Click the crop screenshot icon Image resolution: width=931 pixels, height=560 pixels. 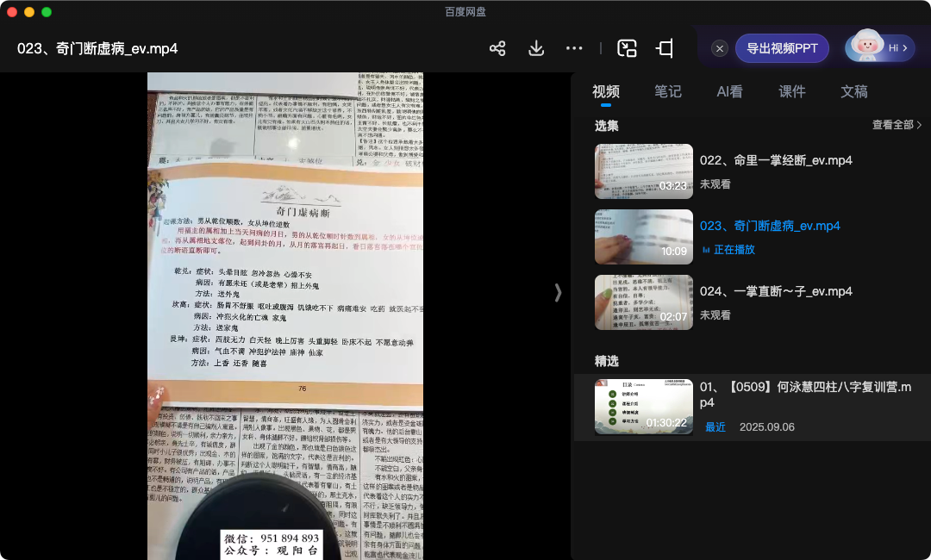(665, 48)
